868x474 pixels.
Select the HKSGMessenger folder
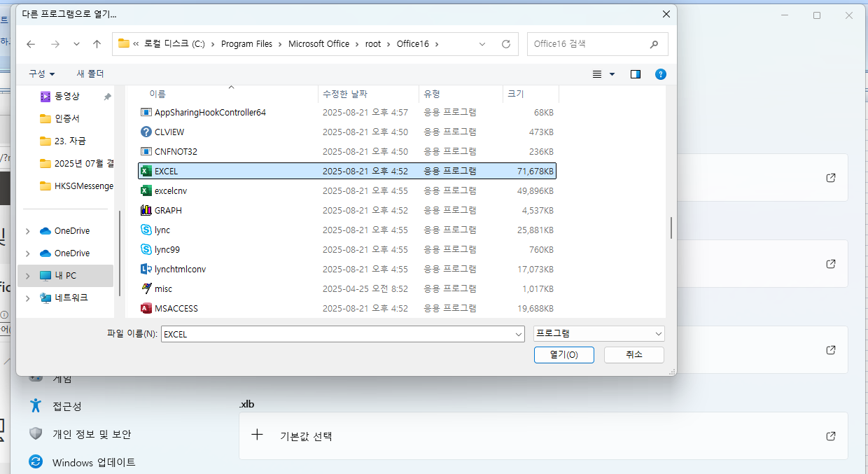76,186
